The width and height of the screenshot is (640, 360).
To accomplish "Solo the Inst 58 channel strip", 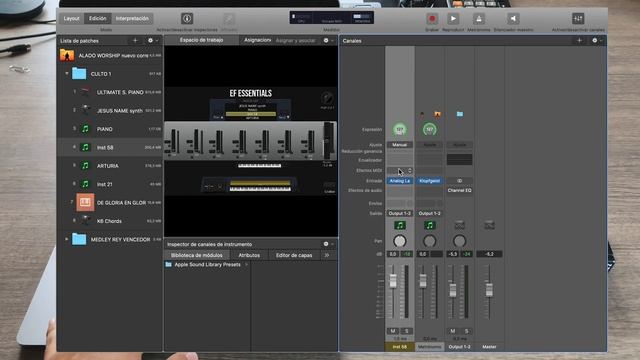I will point(407,331).
